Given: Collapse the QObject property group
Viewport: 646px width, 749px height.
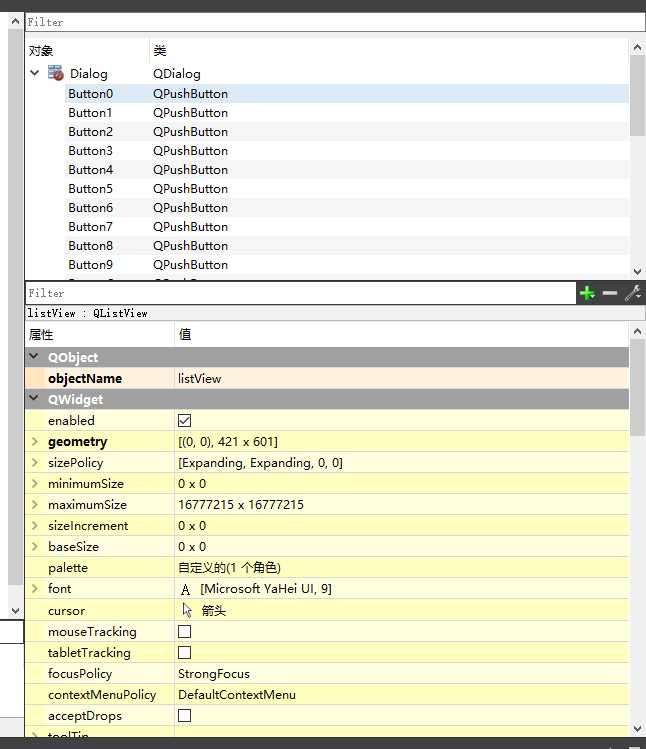Looking at the screenshot, I should pyautogui.click(x=34, y=356).
